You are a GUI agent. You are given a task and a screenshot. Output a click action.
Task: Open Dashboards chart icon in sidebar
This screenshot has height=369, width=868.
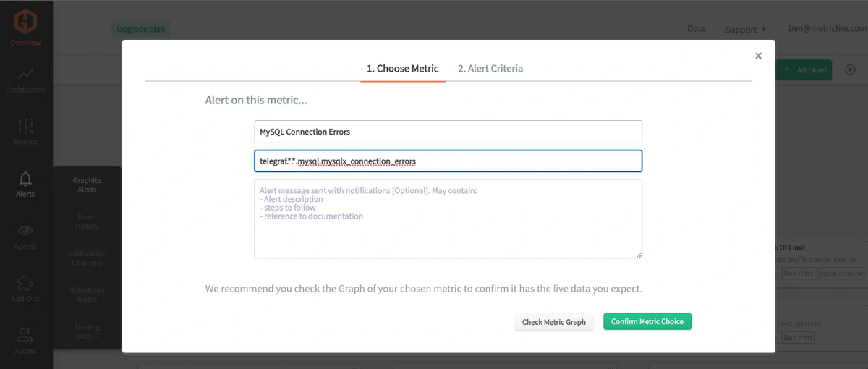(25, 74)
